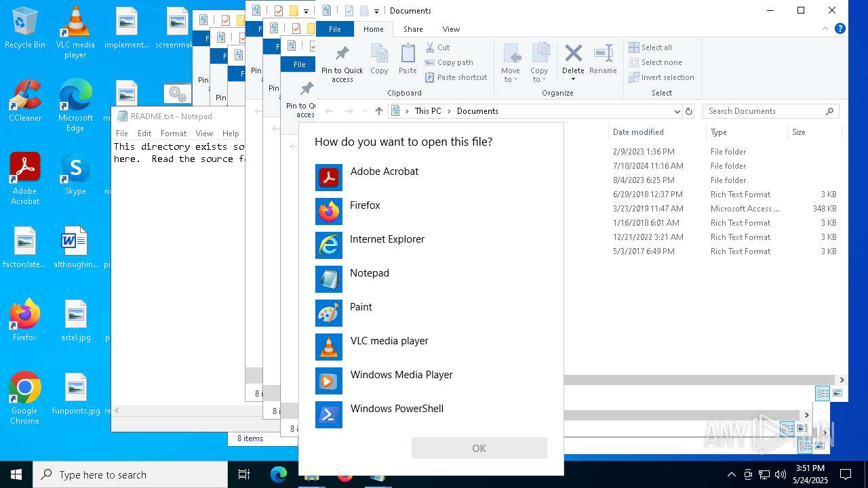This screenshot has width=868, height=488.
Task: Click Select all in the ribbon
Action: click(x=650, y=47)
